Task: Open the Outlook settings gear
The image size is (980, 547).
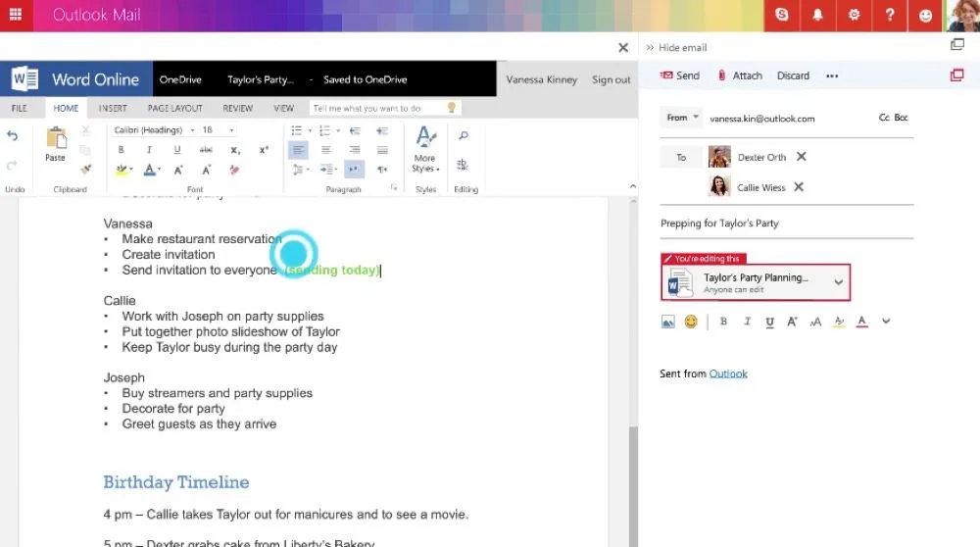Action: [x=854, y=15]
